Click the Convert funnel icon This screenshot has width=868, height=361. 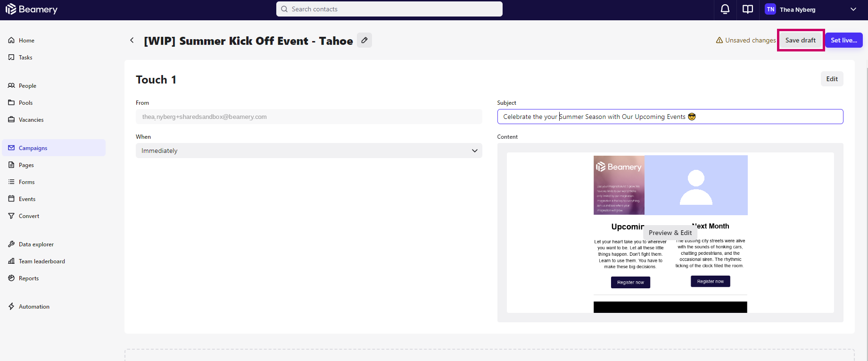(x=11, y=216)
